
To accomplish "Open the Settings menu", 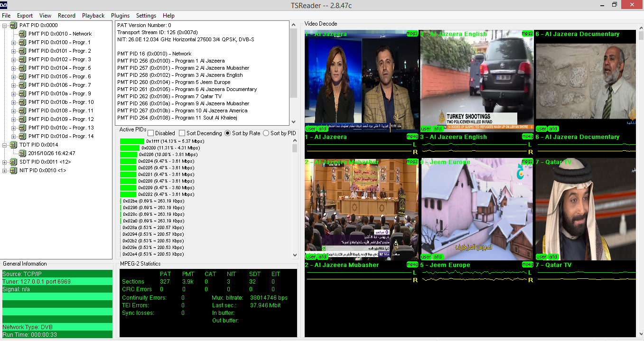I will point(146,16).
